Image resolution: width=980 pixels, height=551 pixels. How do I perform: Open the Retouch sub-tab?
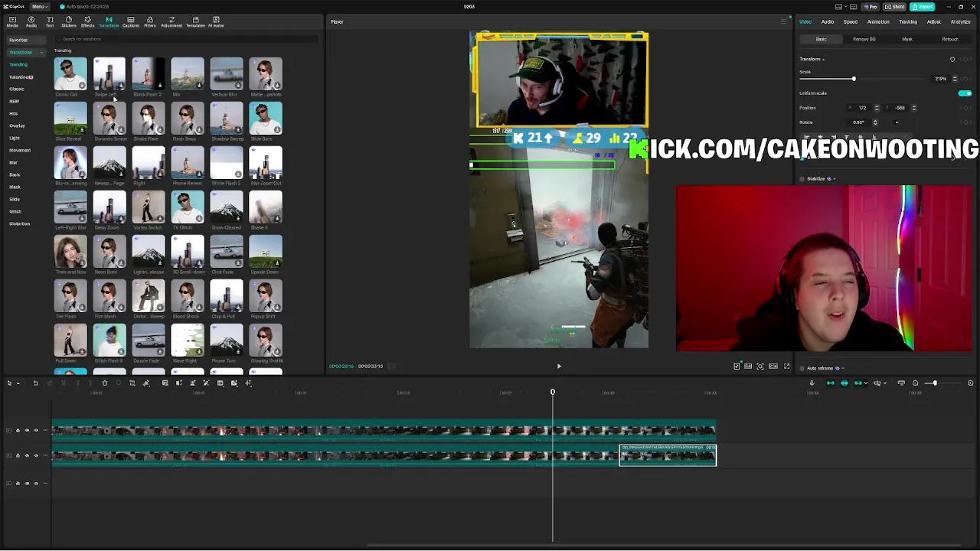click(x=950, y=39)
